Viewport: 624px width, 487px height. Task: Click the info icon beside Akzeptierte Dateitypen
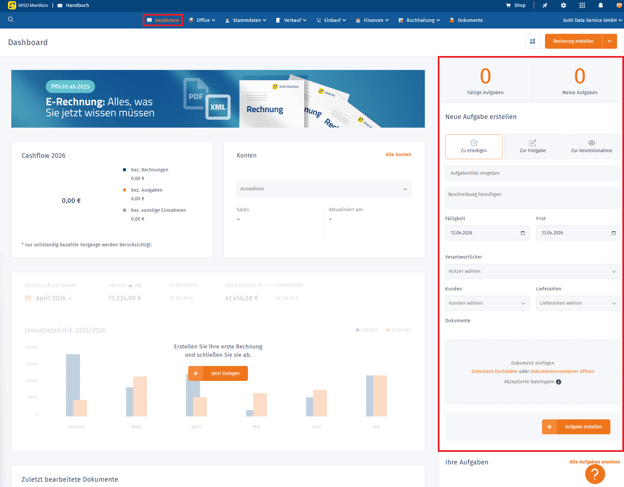(559, 382)
